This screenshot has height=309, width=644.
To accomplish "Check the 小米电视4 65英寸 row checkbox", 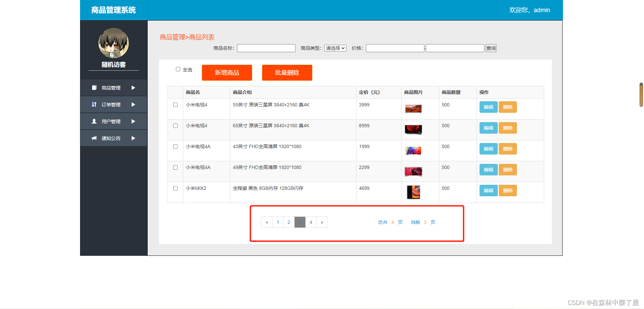I will (175, 126).
